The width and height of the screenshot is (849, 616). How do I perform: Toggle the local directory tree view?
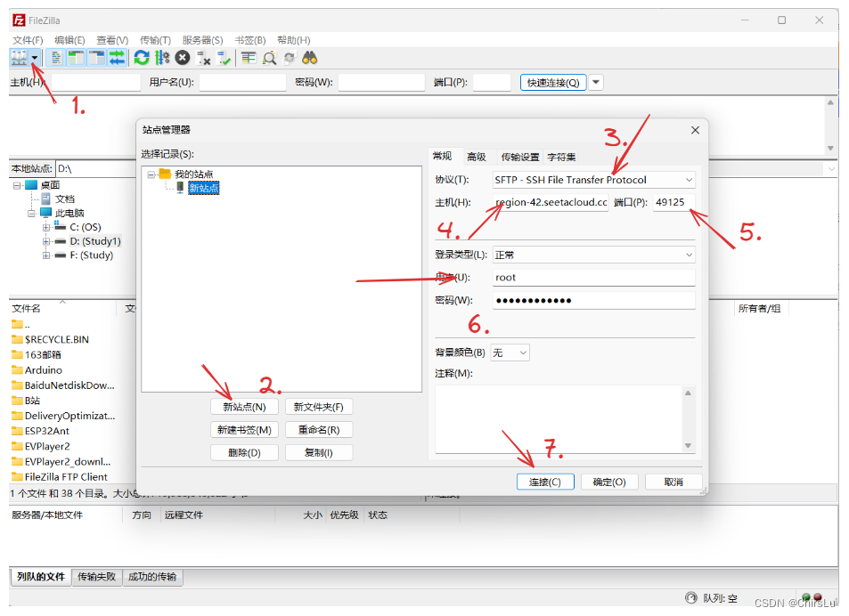point(75,58)
